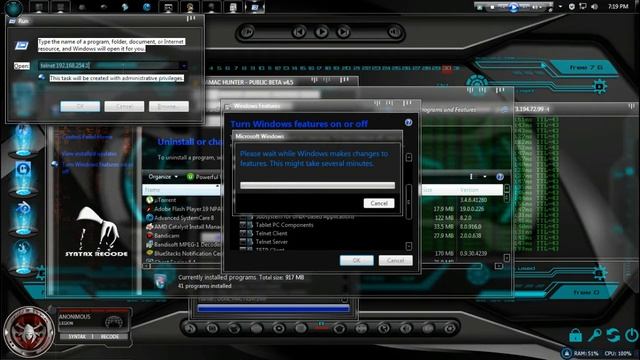
Task: Toggle the Telnet Client checkbox
Action: [243, 233]
